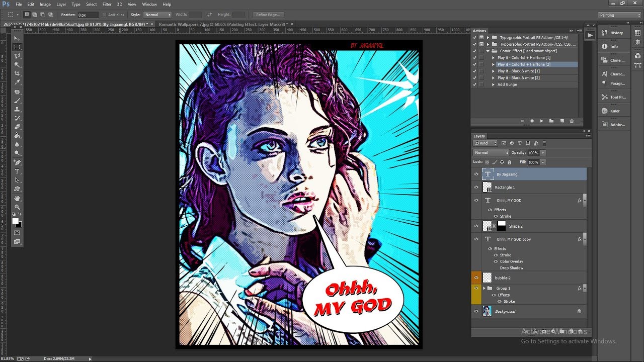Hide the Group 1 layer group
Viewport: 644px width, 362px height.
[476, 289]
